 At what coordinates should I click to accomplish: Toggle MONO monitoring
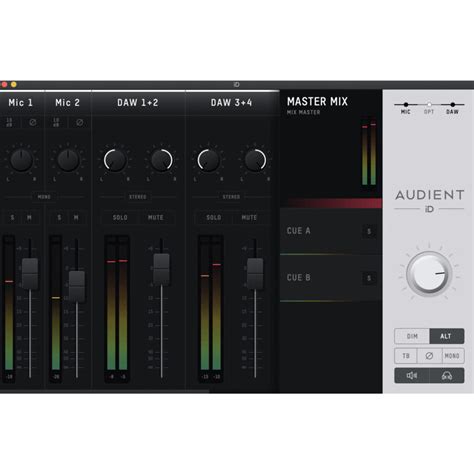coord(452,356)
